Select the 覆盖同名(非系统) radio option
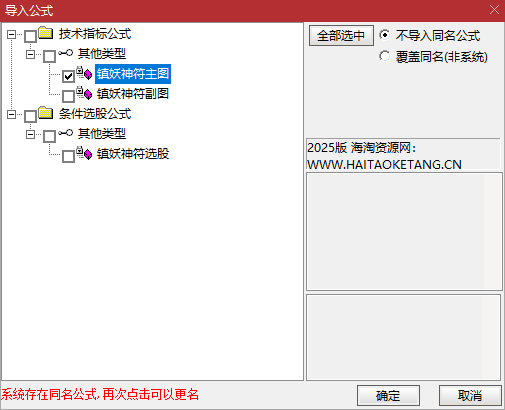 point(384,56)
